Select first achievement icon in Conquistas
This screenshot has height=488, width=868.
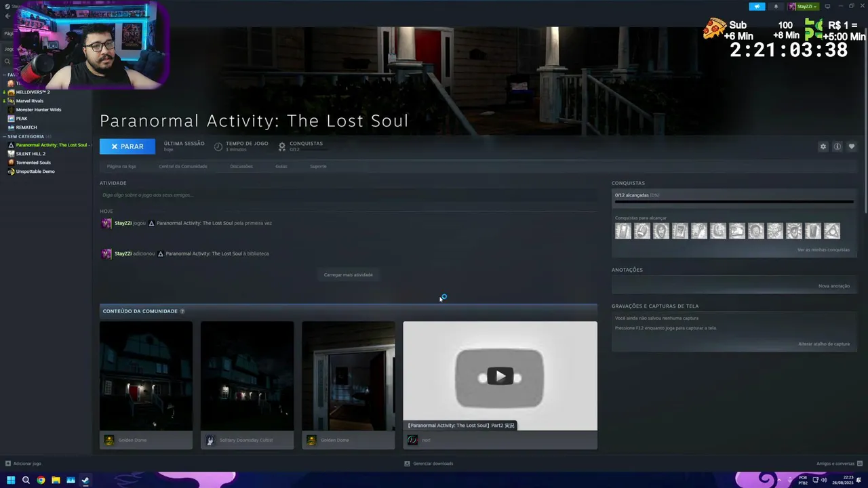[x=623, y=231]
